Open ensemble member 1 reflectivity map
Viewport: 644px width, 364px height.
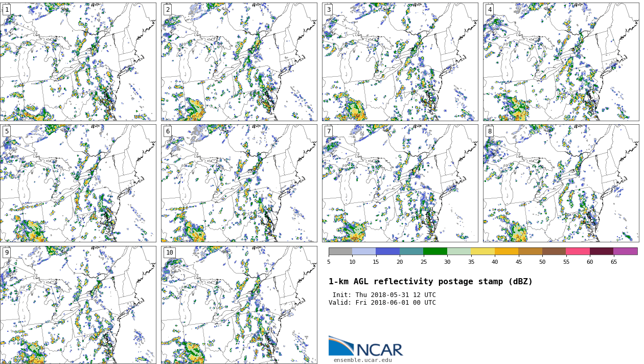(78, 62)
